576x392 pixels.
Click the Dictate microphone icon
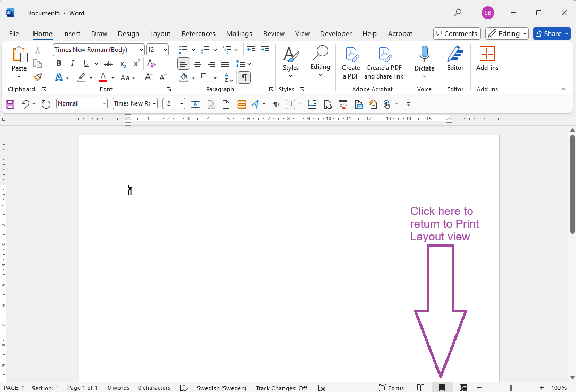pos(424,54)
